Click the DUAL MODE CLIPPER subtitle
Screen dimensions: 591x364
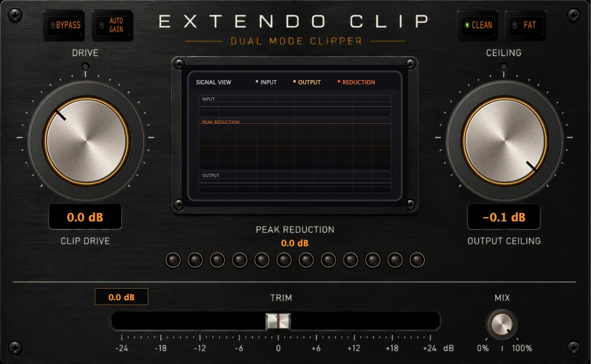click(296, 41)
